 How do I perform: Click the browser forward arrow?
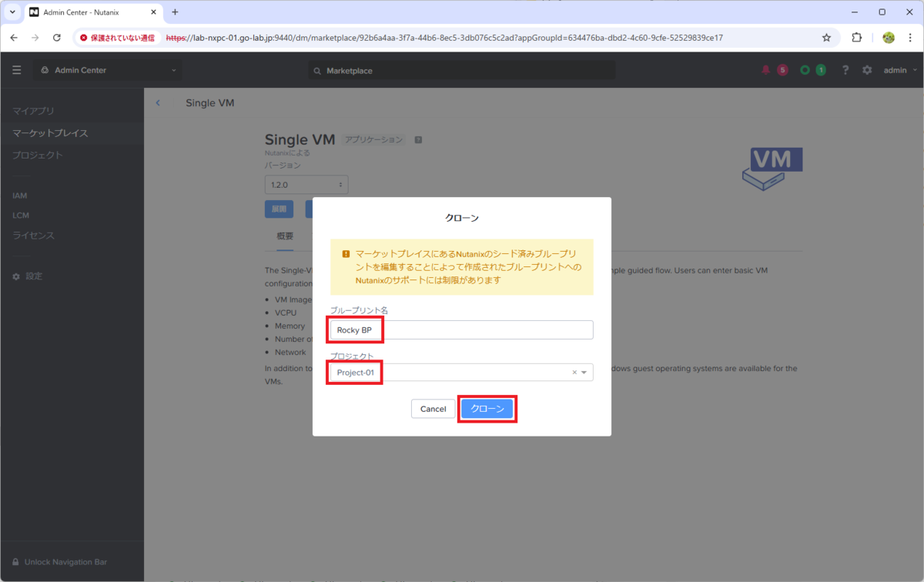pyautogui.click(x=35, y=37)
